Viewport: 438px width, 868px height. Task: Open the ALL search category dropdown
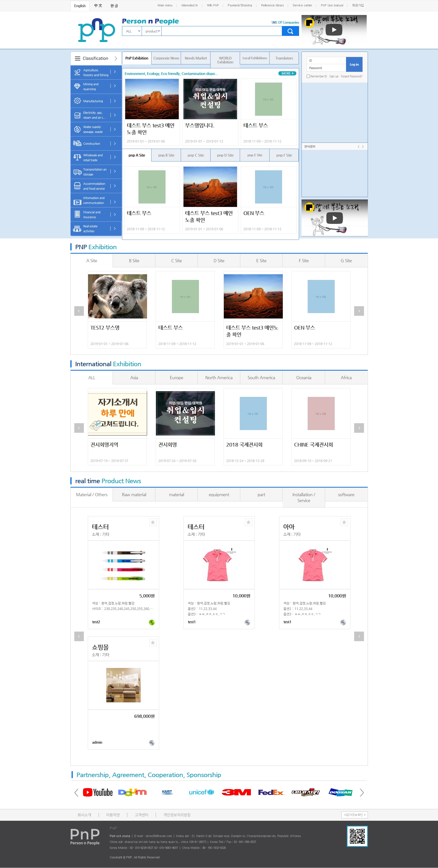click(132, 31)
